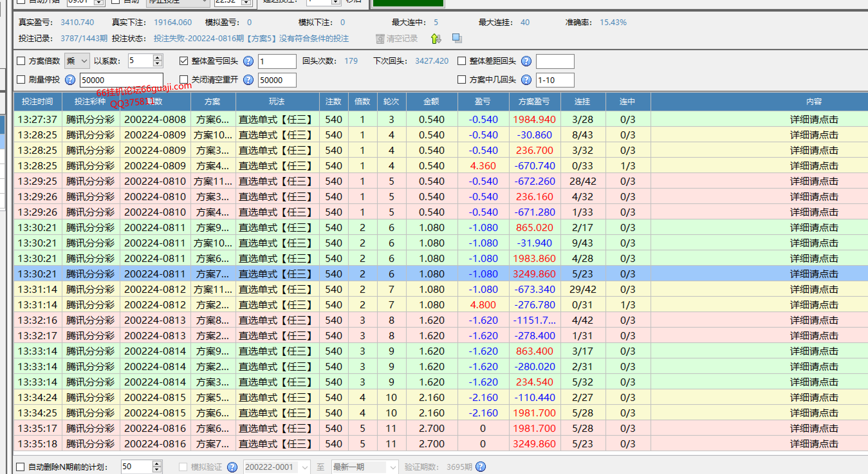
Task: Click the help icon next to 模拟验证
Action: pos(232,467)
